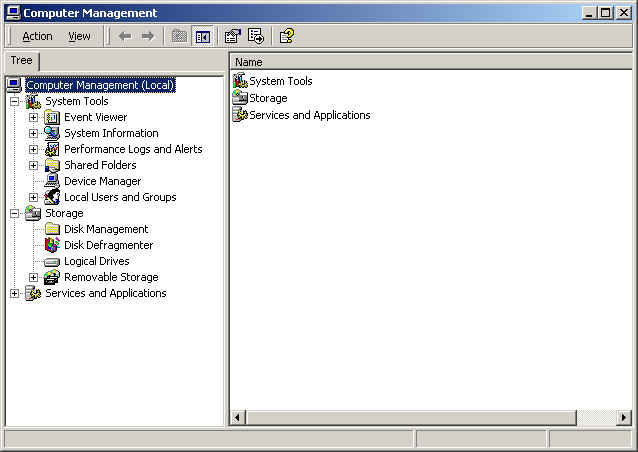Click Services and Applications icon in Name list
Image resolution: width=638 pixels, height=452 pixels.
[240, 115]
